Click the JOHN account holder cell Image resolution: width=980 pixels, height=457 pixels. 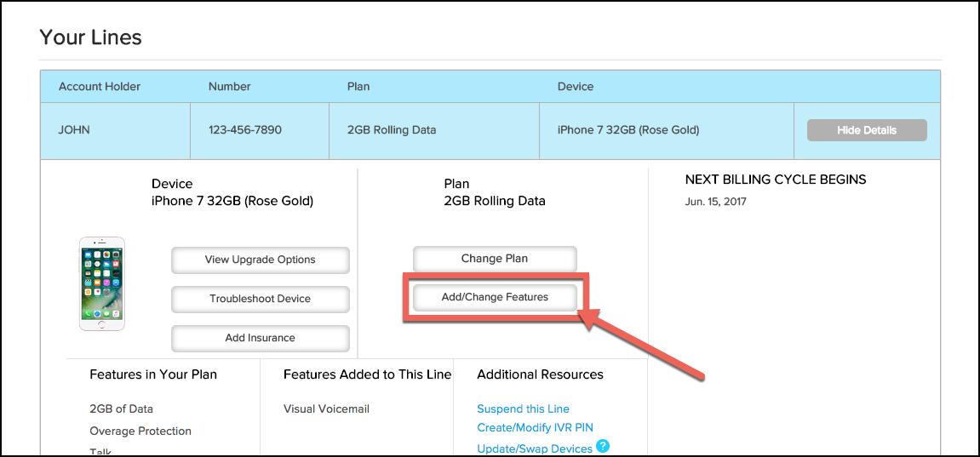point(74,130)
